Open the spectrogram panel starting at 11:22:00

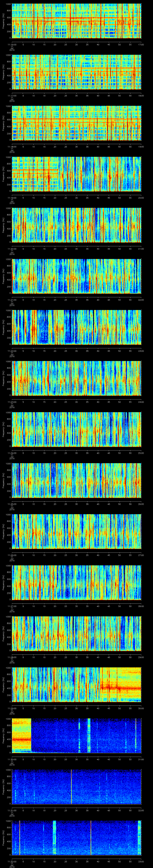coord(77,327)
